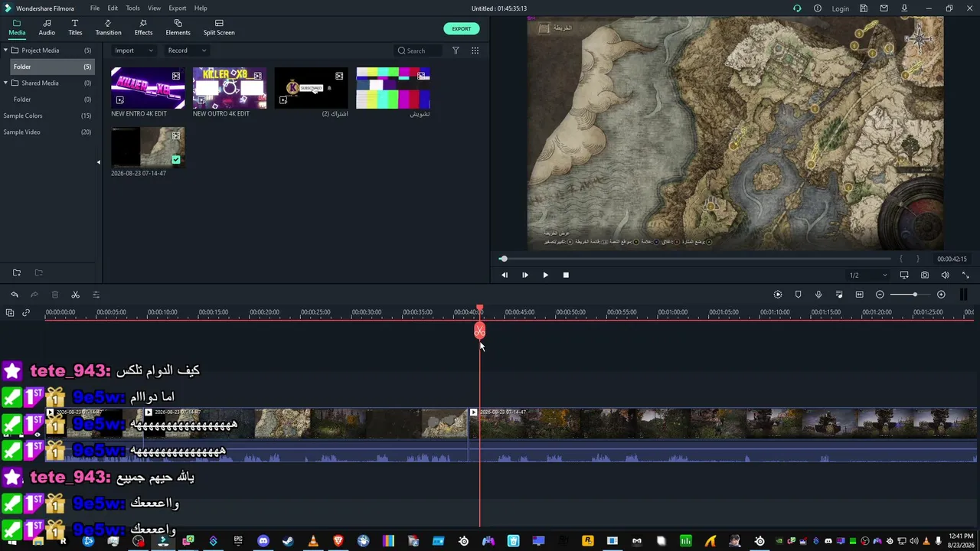Click the timeline zoom slider handle
Viewport: 980px width, 551px height.
click(x=914, y=295)
